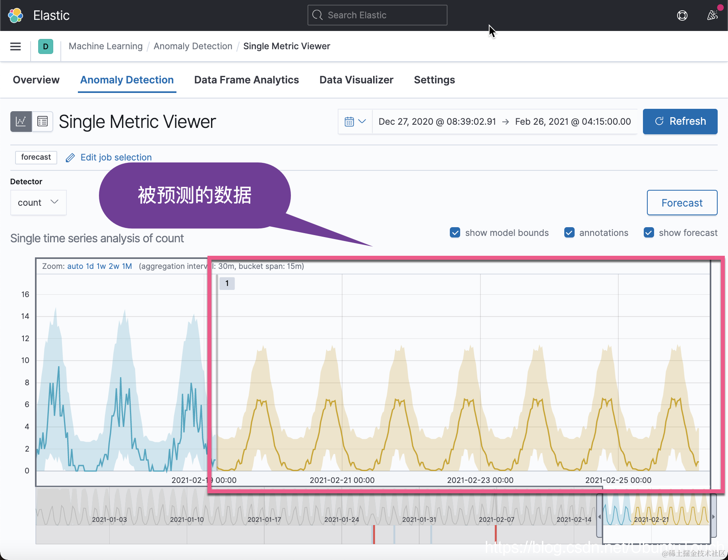This screenshot has width=728, height=560.
Task: Go to Machine Learning breadcrumb
Action: click(x=106, y=46)
